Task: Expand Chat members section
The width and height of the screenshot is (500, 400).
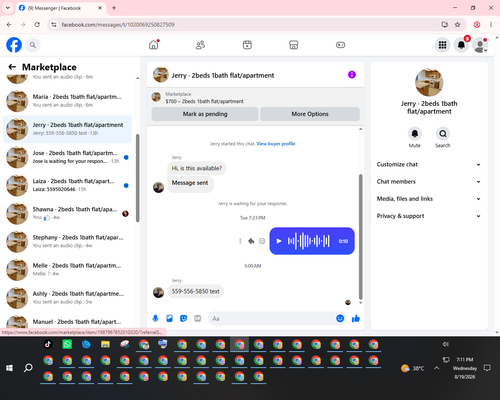Action: pyautogui.click(x=429, y=182)
